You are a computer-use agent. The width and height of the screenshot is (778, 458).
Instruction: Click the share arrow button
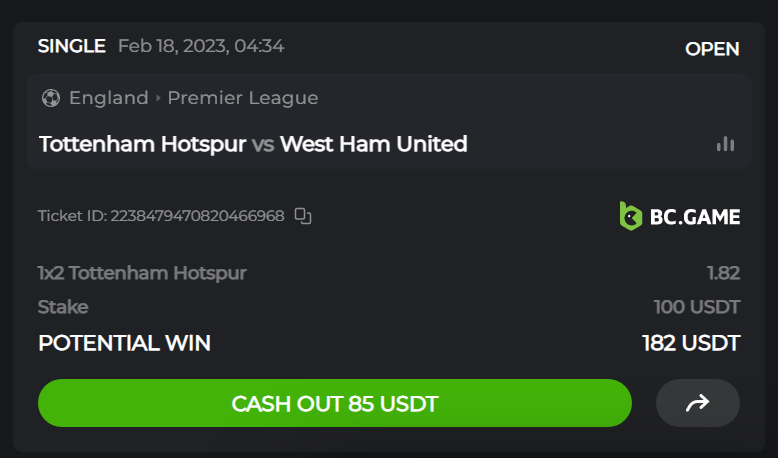pos(698,403)
